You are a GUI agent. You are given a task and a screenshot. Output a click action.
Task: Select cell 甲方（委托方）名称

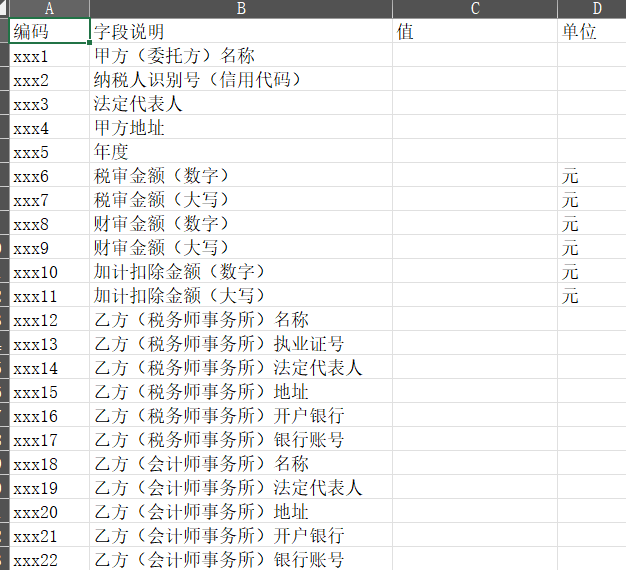241,55
